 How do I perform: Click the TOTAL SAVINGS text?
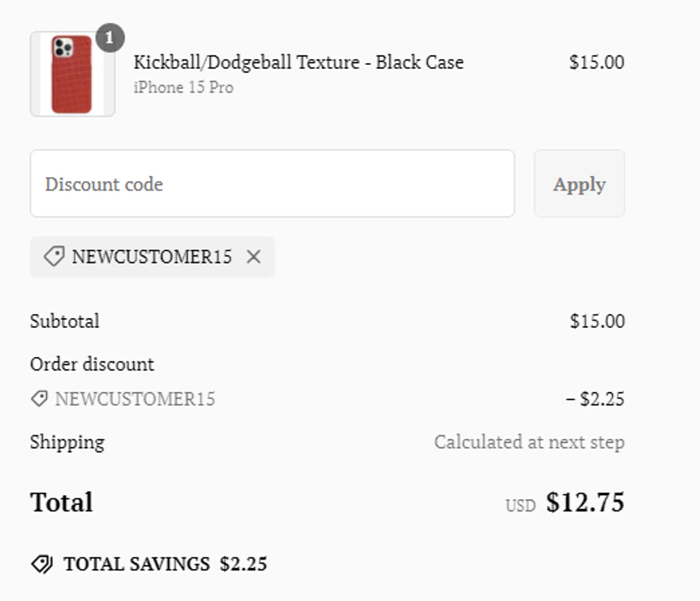coord(137,564)
